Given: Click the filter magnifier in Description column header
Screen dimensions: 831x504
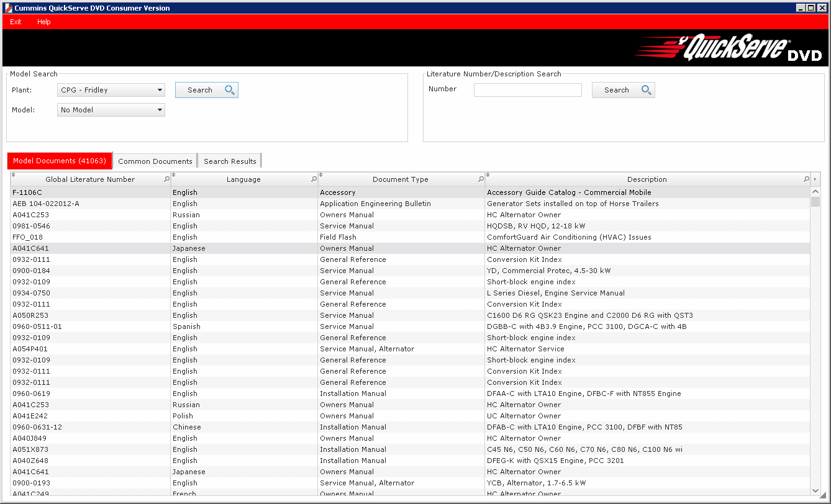Looking at the screenshot, I should pyautogui.click(x=806, y=179).
